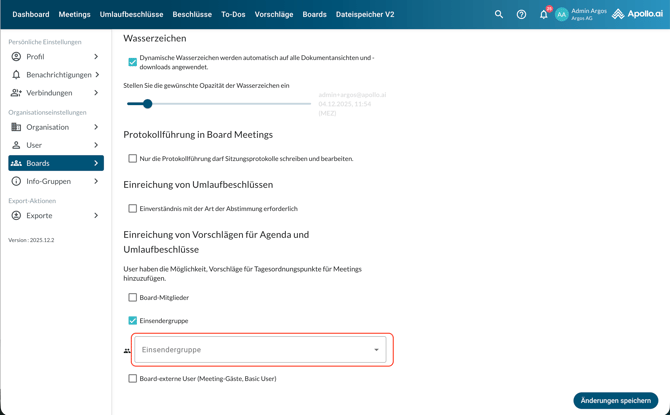Toggle the Protokollführung only checkbox
Image resolution: width=670 pixels, height=415 pixels.
tap(133, 158)
